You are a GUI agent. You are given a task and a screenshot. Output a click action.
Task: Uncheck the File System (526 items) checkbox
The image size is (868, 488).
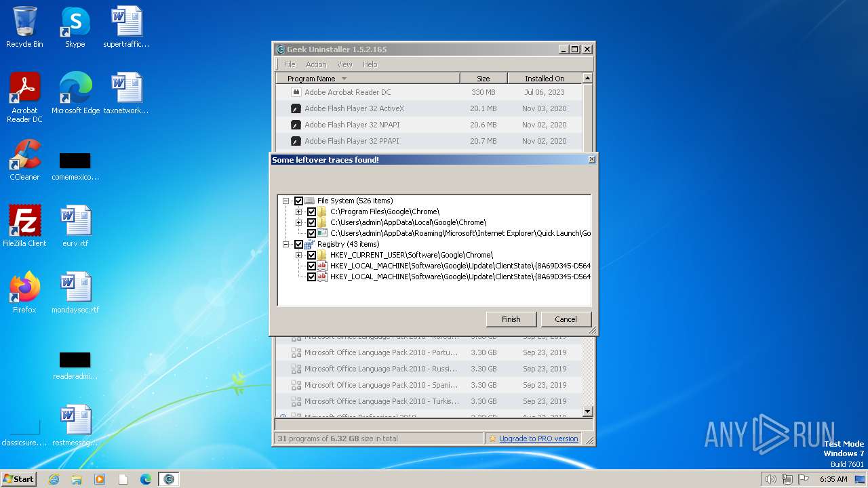tap(298, 201)
